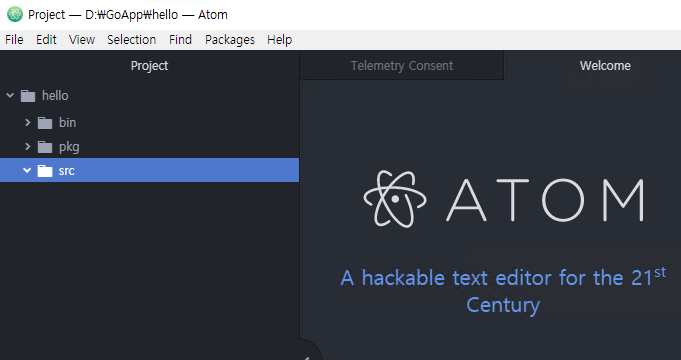Click the pkg folder icon
The image size is (681, 360).
point(45,147)
